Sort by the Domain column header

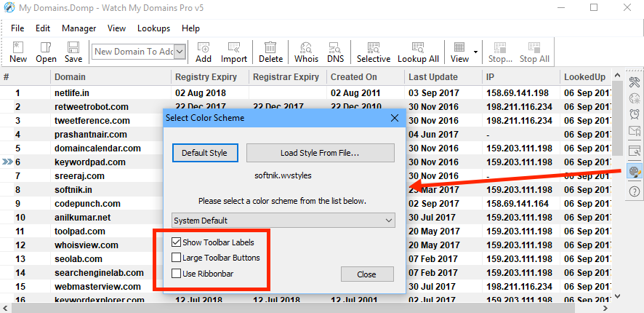111,77
